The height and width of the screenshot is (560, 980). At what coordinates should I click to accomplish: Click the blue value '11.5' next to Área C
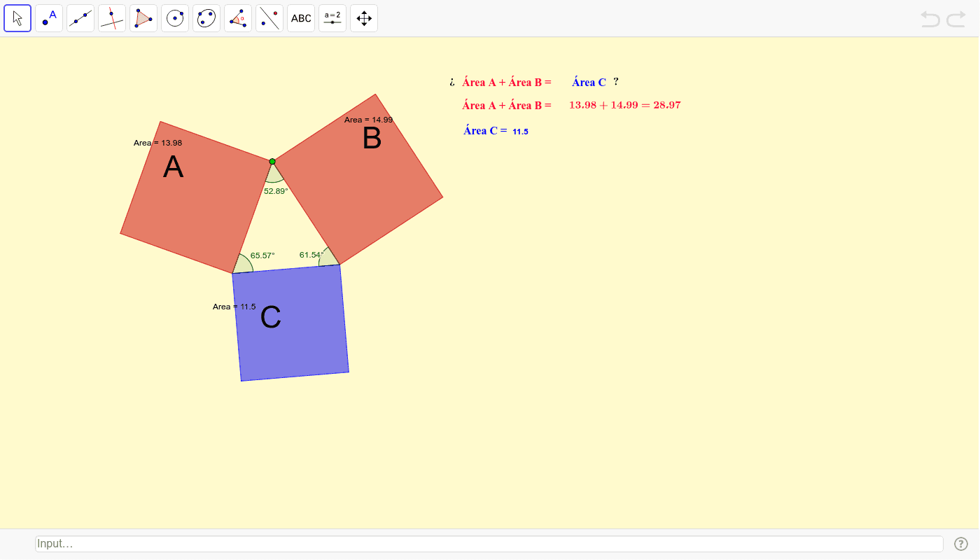coord(520,132)
